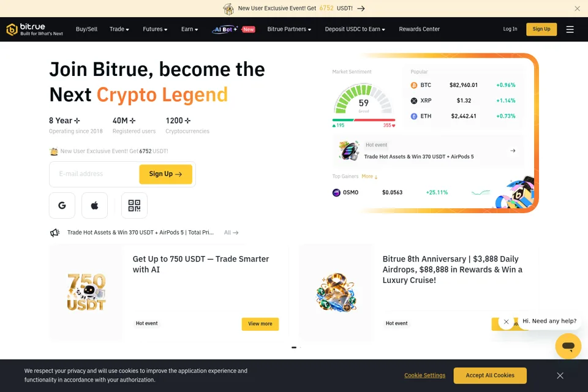The height and width of the screenshot is (392, 588).
Task: Click the green-red sentiment ratio bar
Action: point(363,120)
